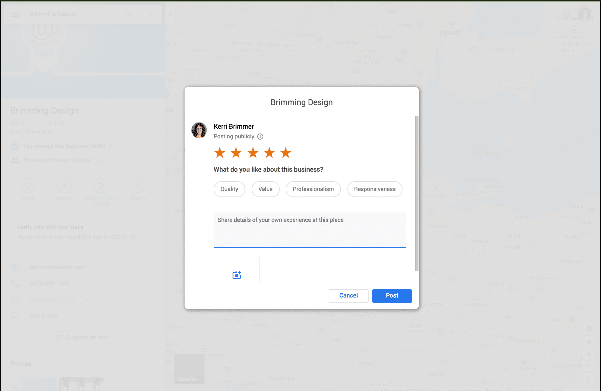Click the share details text field

(x=310, y=230)
